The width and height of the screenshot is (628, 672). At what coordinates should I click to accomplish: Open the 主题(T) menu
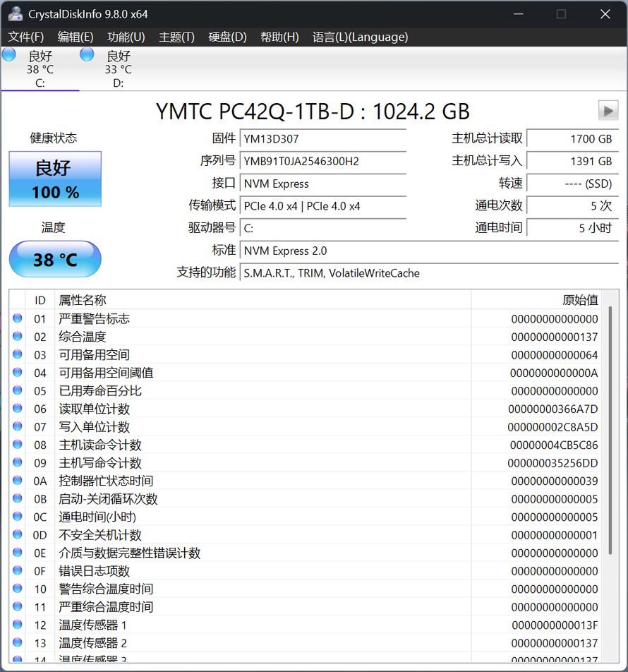(x=176, y=37)
